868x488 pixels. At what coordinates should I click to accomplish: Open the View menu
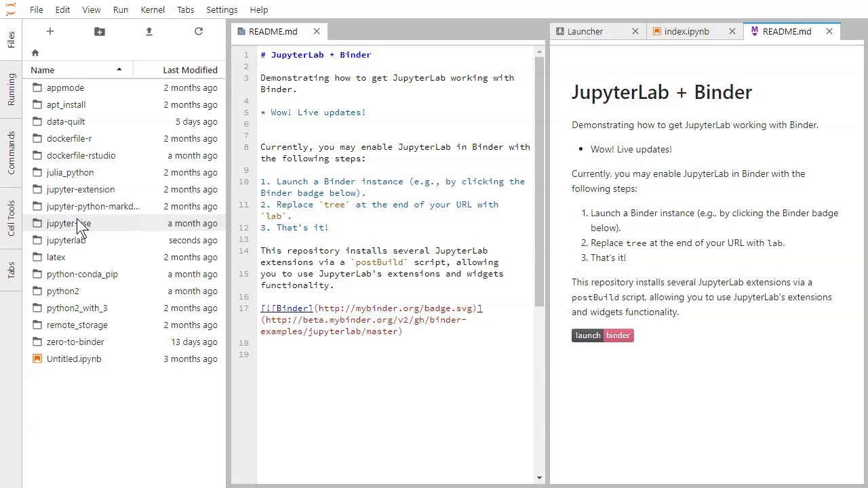pos(92,9)
